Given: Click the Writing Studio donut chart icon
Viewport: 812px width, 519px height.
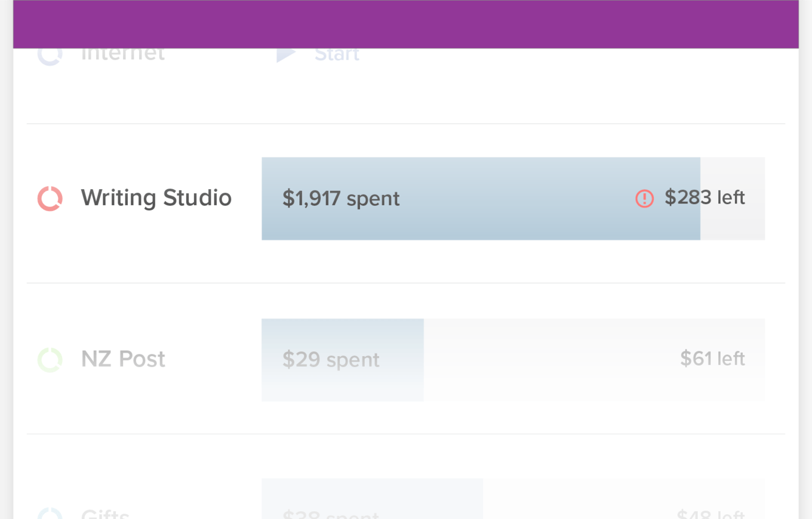Looking at the screenshot, I should click(50, 197).
